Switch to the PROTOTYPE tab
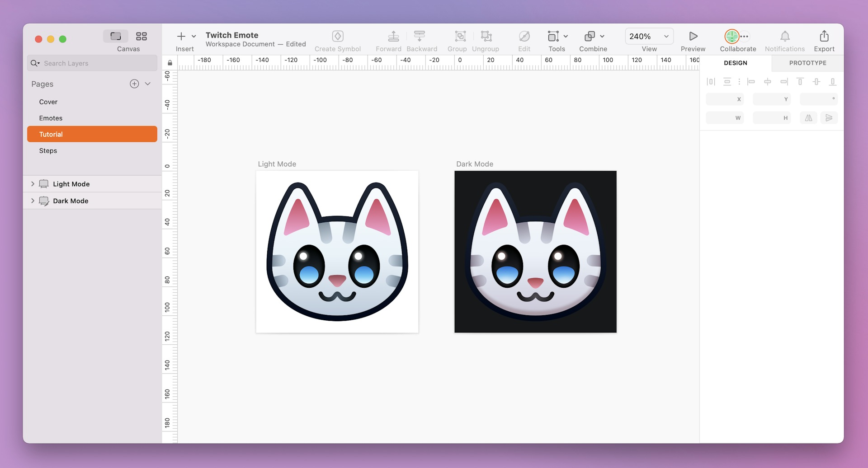 807,63
